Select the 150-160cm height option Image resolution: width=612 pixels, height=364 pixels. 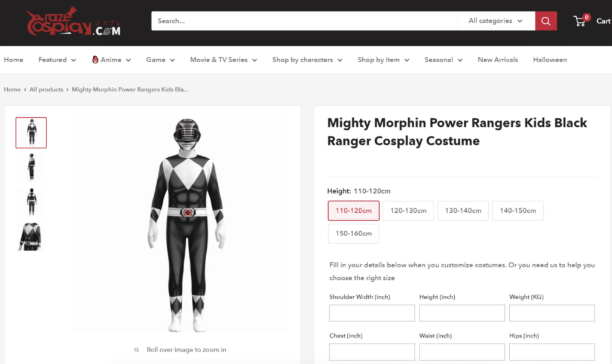pyautogui.click(x=354, y=233)
